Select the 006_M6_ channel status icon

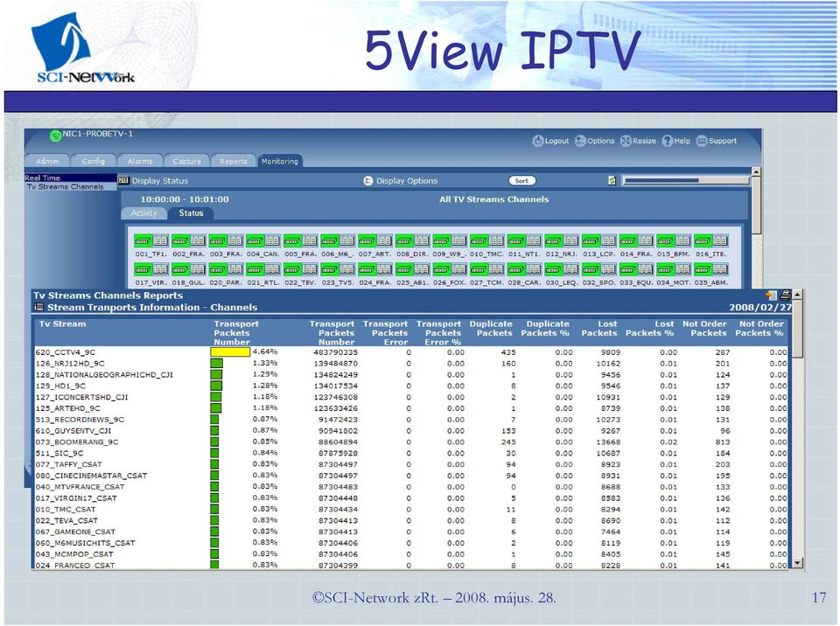click(338, 240)
